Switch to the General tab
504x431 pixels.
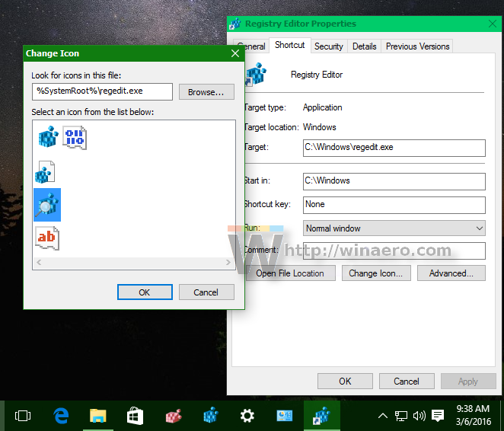coord(251,46)
